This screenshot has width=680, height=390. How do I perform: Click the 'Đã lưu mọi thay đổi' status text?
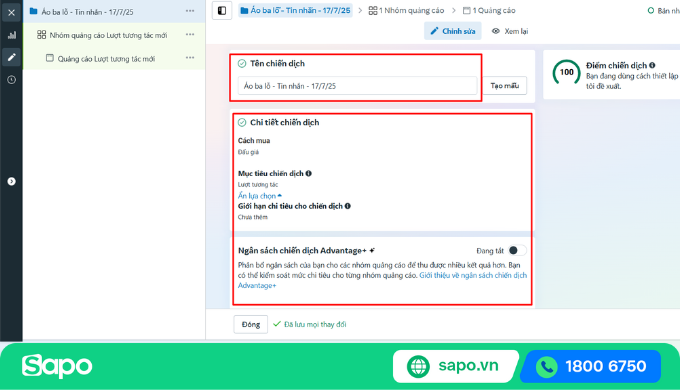click(x=314, y=324)
